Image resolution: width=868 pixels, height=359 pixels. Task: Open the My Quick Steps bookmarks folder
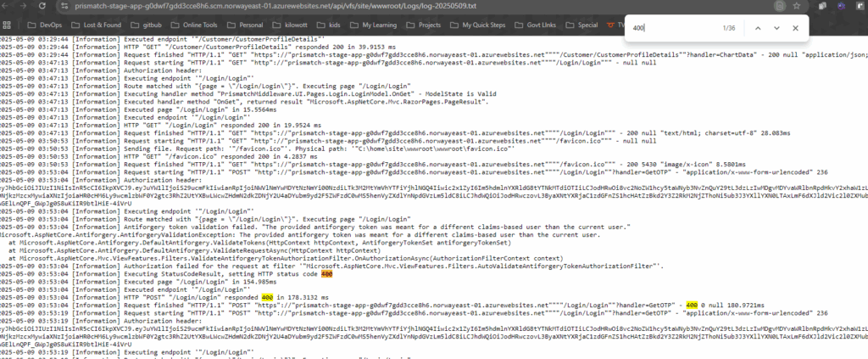pyautogui.click(x=477, y=25)
